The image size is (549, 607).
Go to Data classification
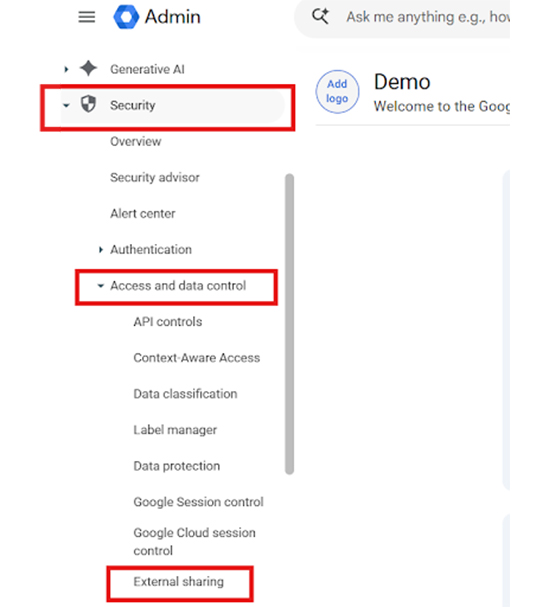coord(185,394)
